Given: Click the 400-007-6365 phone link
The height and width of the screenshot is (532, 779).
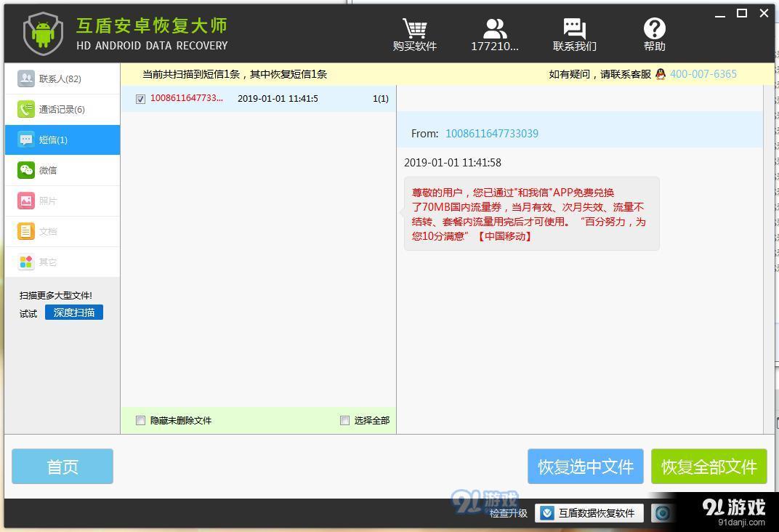Looking at the screenshot, I should click(703, 74).
